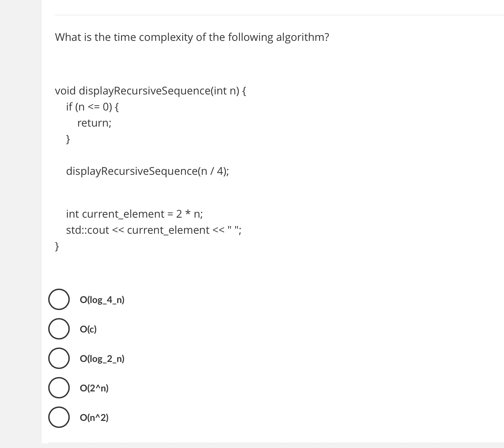Click the O(c) label text
Image resolution: width=504 pixels, height=448 pixels.
pyautogui.click(x=88, y=329)
